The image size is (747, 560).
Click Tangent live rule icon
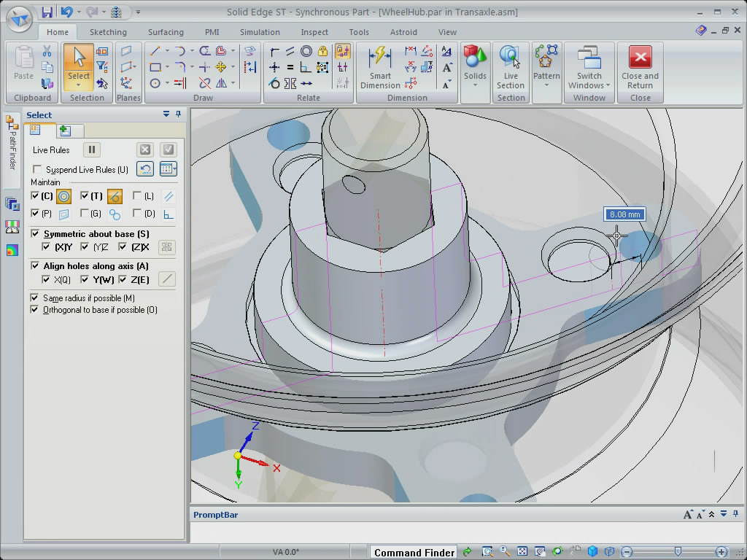(115, 196)
